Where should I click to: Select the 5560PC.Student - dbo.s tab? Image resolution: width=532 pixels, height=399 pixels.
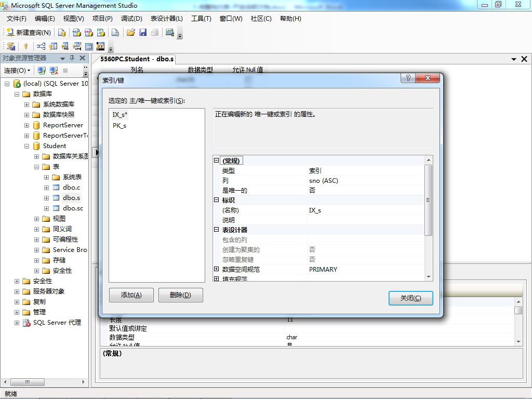[137, 59]
